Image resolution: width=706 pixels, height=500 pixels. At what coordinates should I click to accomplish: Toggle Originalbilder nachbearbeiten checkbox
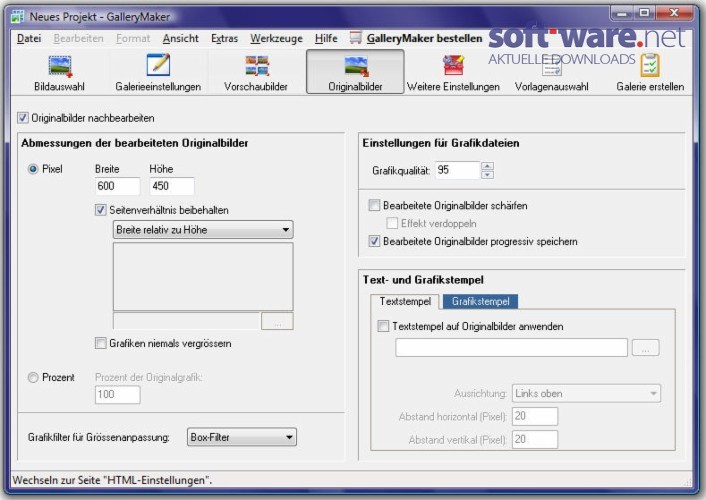pos(23,118)
